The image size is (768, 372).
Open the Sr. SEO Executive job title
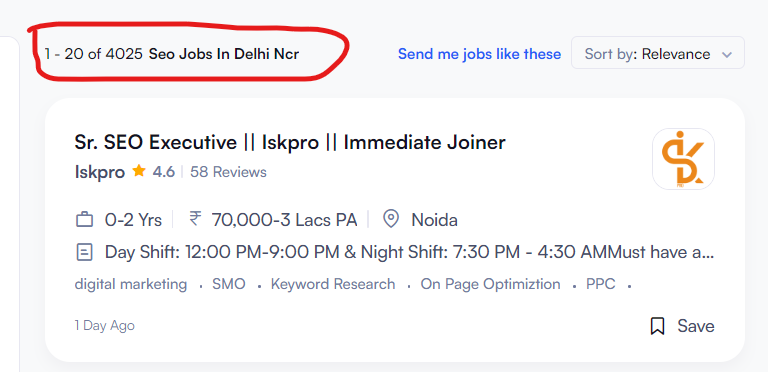[289, 142]
